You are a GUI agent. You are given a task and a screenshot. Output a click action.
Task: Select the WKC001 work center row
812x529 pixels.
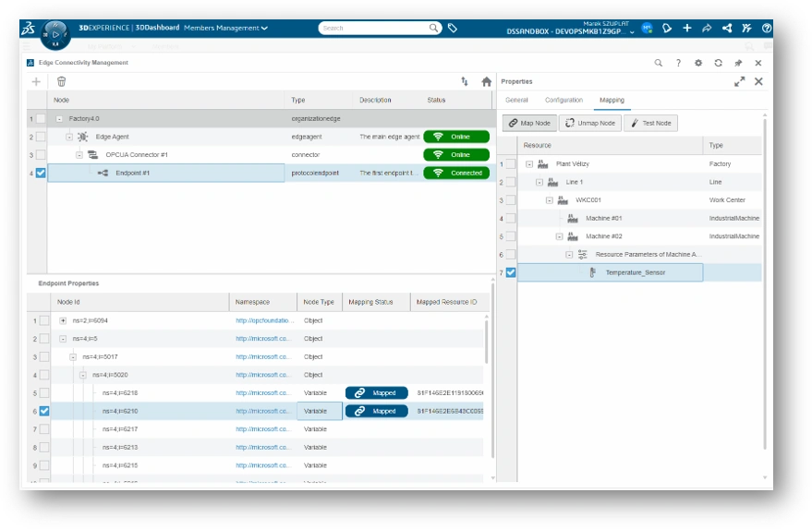(639, 199)
